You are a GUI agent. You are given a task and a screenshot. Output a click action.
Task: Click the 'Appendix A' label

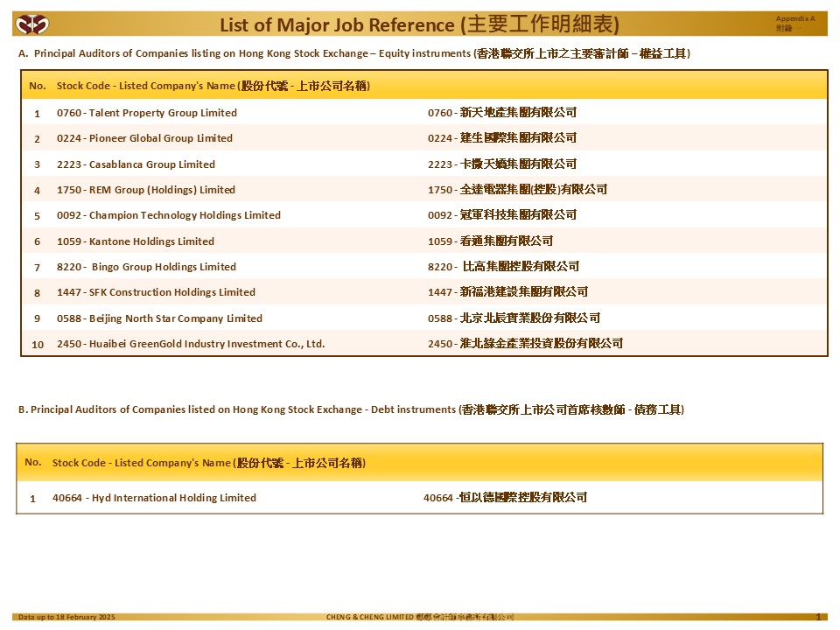(x=795, y=18)
